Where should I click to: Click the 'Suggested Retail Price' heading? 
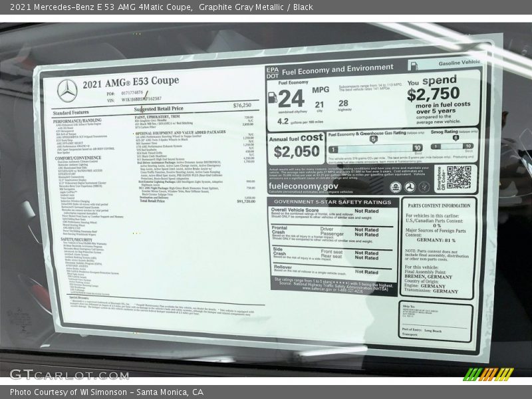point(158,109)
